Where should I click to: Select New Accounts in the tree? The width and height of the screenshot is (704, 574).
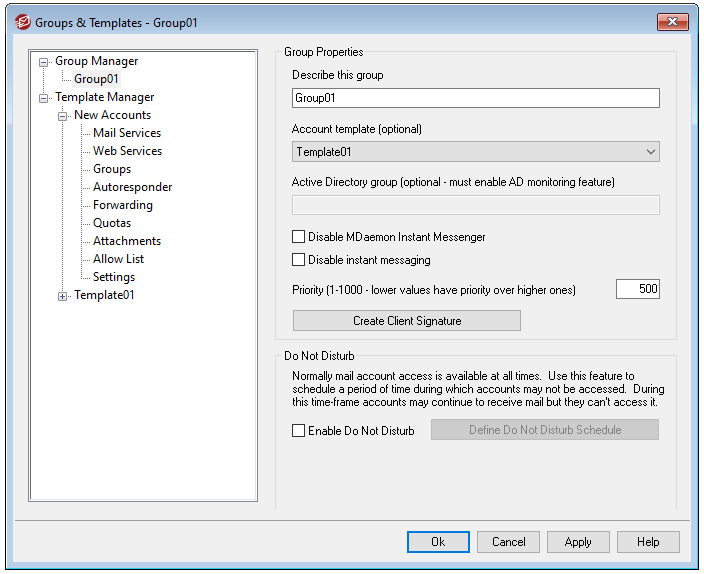click(x=112, y=115)
